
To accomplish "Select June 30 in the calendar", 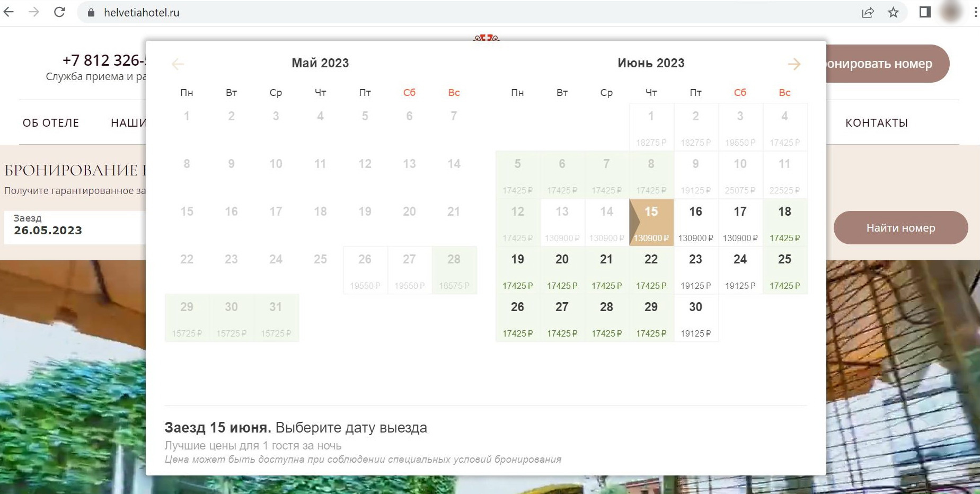I will click(x=695, y=317).
